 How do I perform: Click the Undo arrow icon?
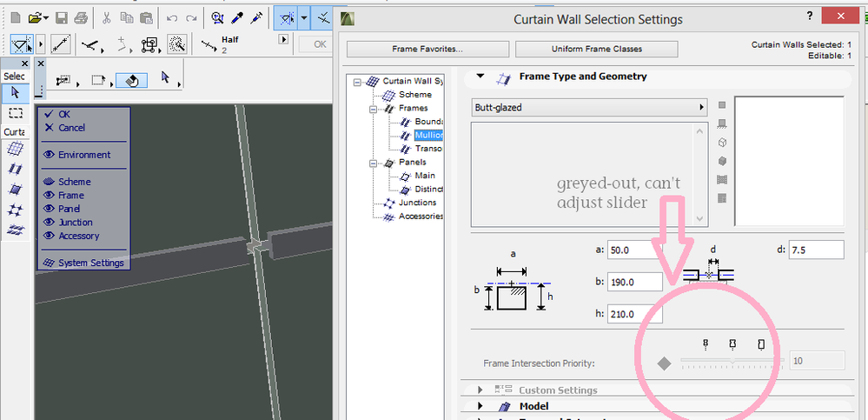click(x=170, y=17)
